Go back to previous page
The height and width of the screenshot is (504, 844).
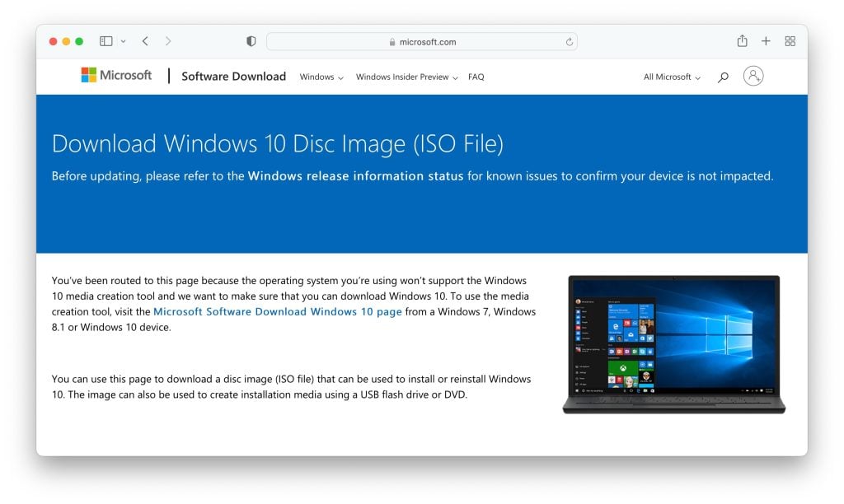pos(145,41)
